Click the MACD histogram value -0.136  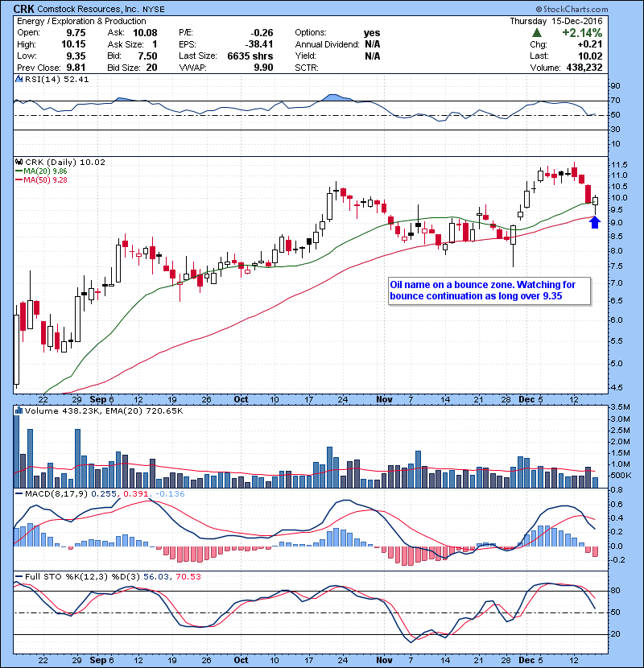(170, 494)
